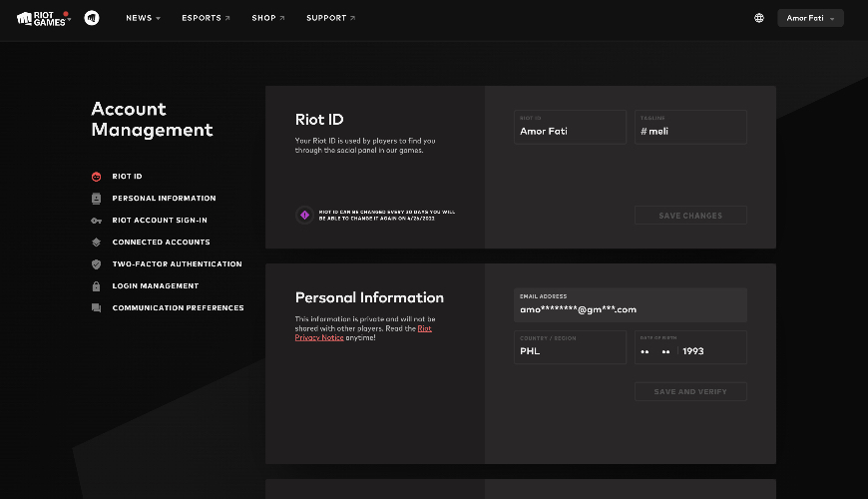868x499 pixels.
Task: Click the round Riot fist icon
Action: (x=92, y=18)
